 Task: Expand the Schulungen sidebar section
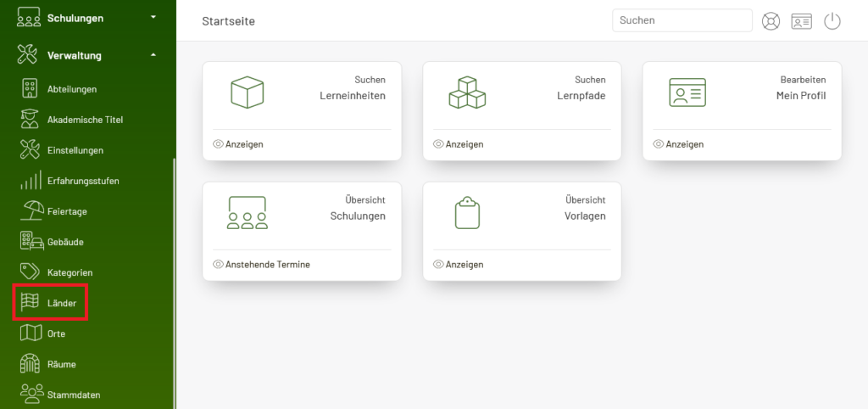(x=153, y=19)
